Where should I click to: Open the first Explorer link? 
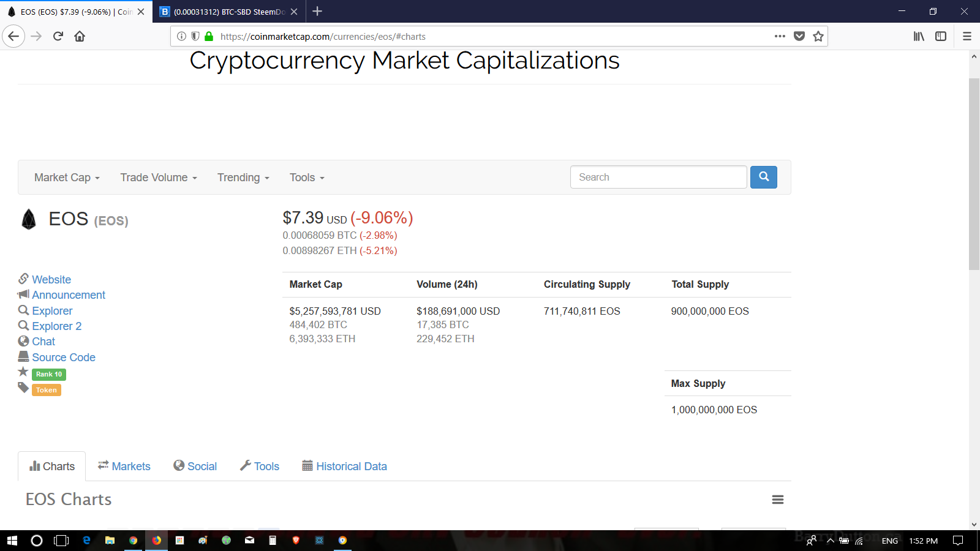click(x=52, y=311)
